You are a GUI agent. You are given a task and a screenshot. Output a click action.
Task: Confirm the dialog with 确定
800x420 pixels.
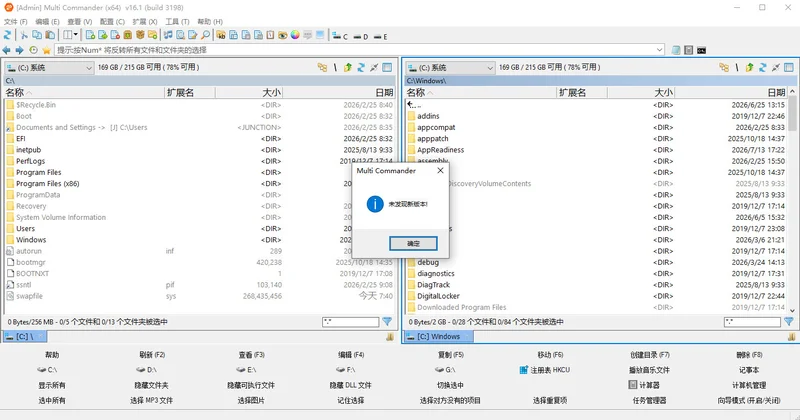[x=413, y=243]
